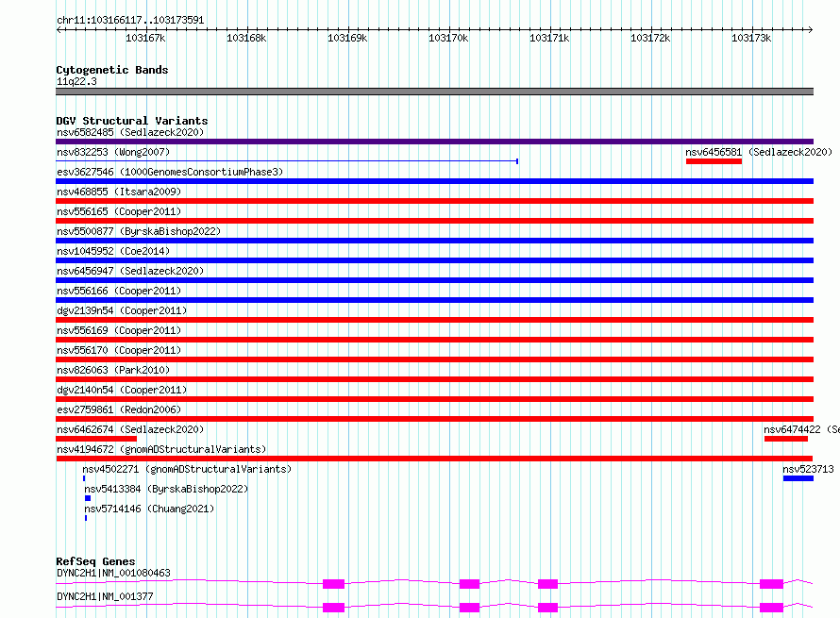840x618 pixels.
Task: Click the red nsv826063 variant bar
Action: tap(434, 379)
